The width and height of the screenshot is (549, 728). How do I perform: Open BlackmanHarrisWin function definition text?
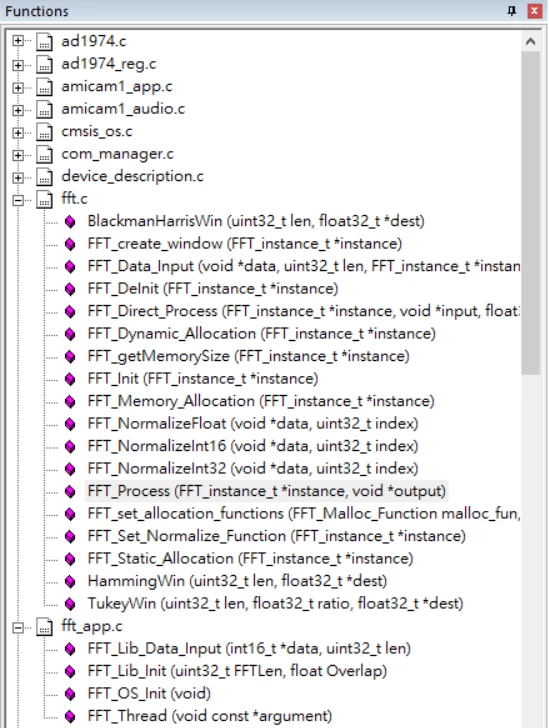click(x=256, y=221)
